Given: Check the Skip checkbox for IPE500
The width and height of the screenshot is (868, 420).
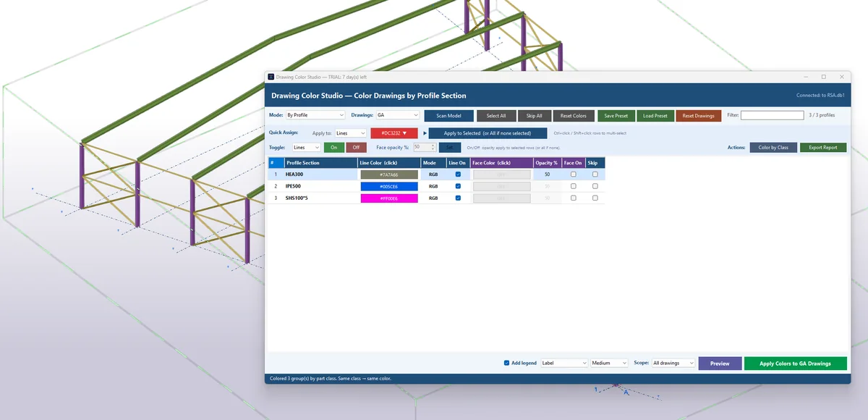Looking at the screenshot, I should pos(595,186).
